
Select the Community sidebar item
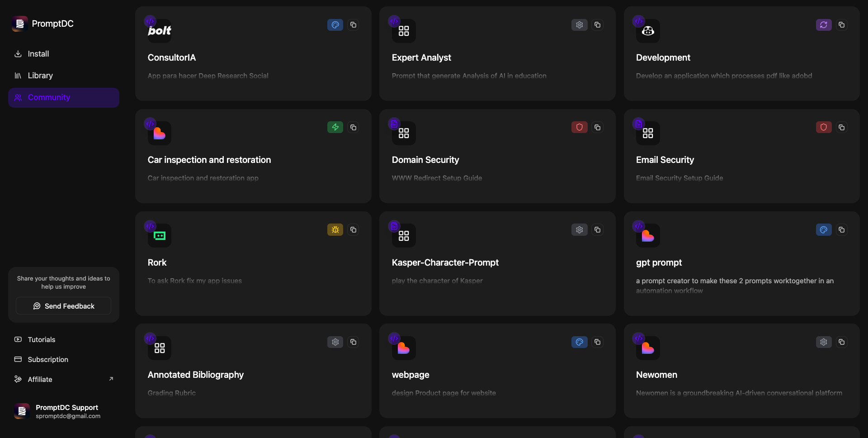49,98
